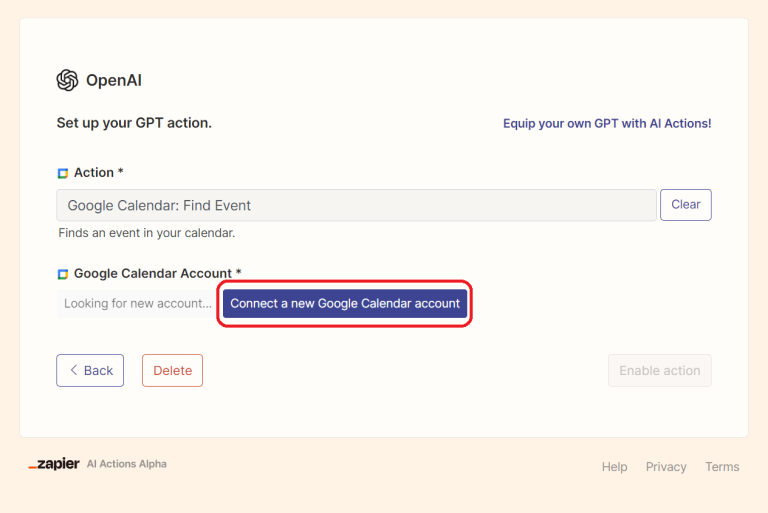This screenshot has height=513, width=768.
Task: Click the OpenAI brand name text
Action: [114, 81]
